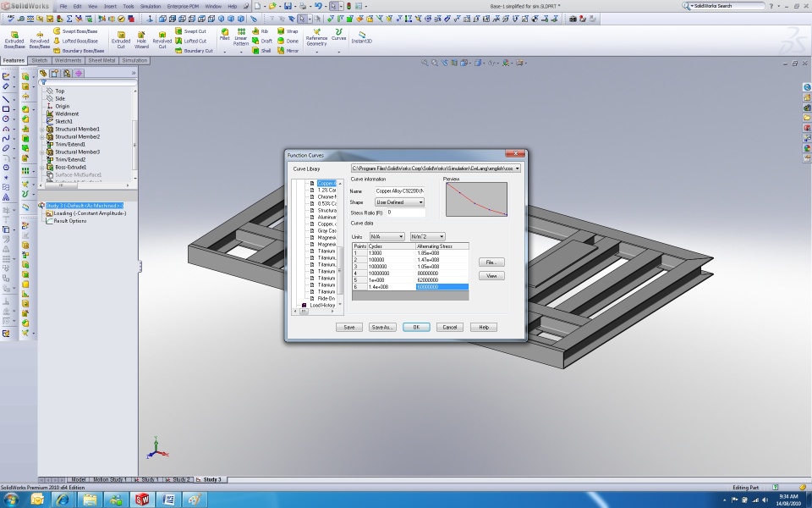
Task: Select the Rib feature tool
Action: pos(260,31)
